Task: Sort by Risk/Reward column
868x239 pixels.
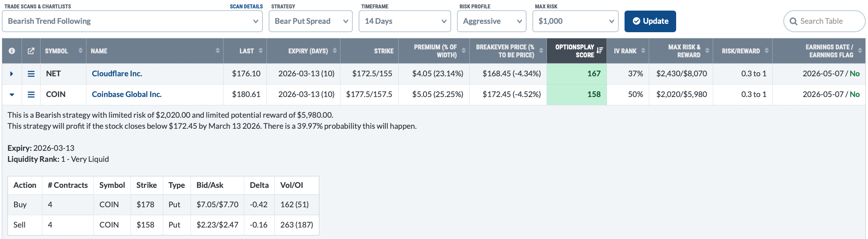Action: click(x=767, y=51)
